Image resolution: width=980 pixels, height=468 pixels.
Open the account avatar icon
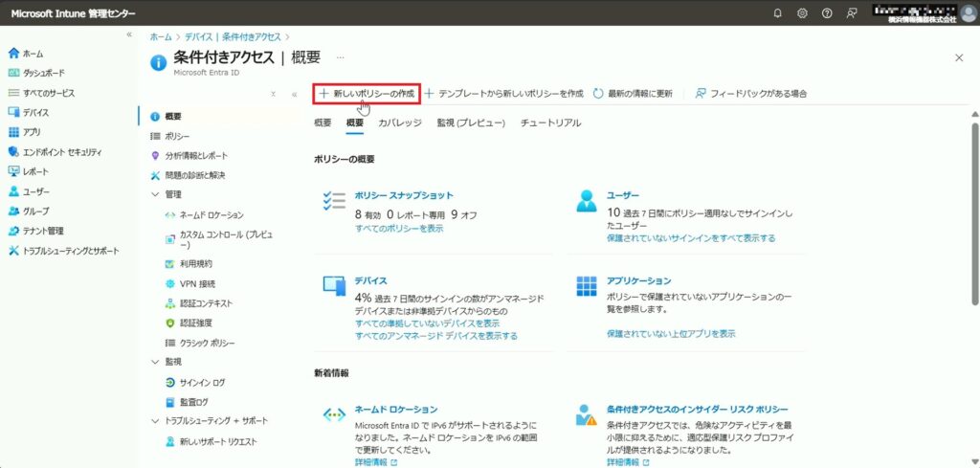969,13
